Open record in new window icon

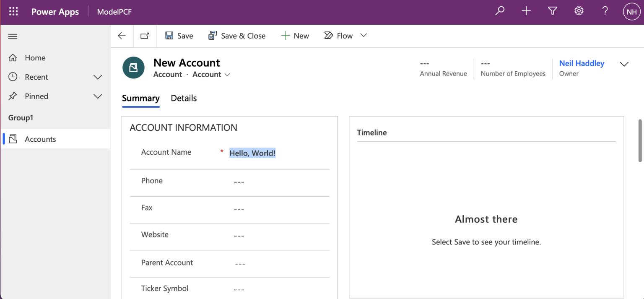click(x=145, y=36)
